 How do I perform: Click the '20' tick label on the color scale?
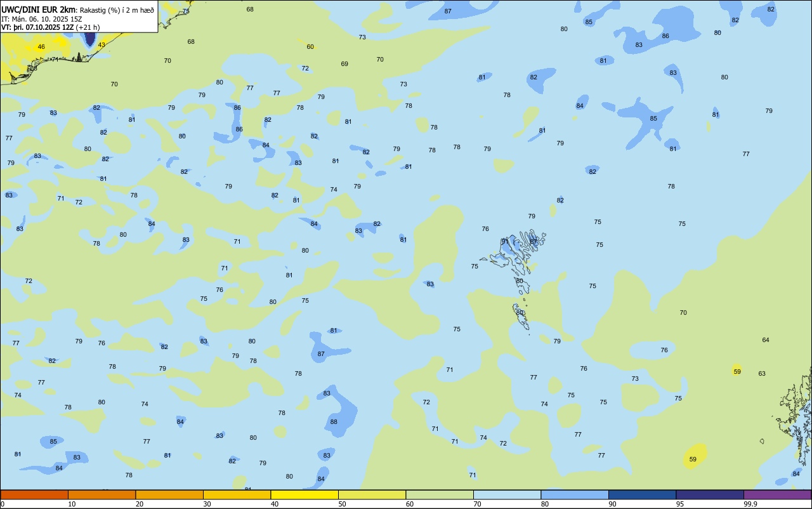coord(140,504)
